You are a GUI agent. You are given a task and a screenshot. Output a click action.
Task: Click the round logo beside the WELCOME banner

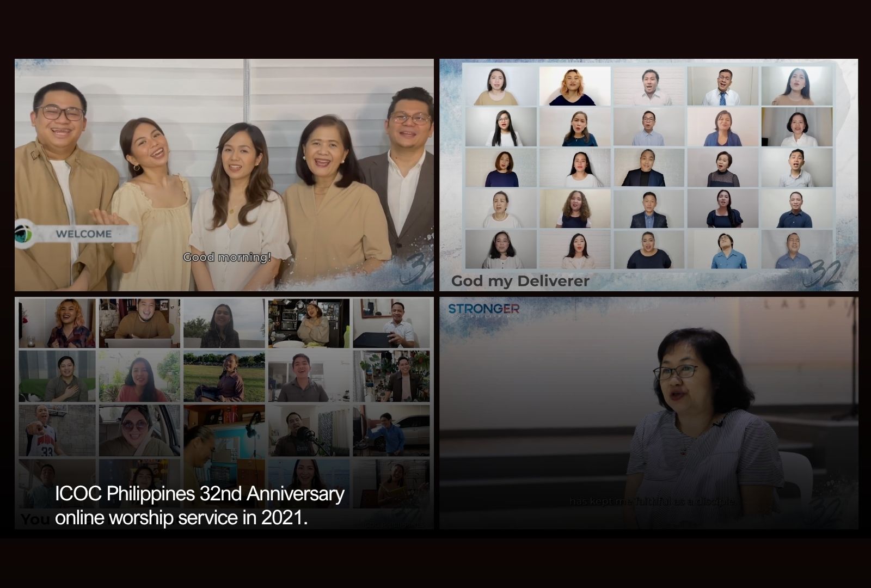tap(24, 234)
